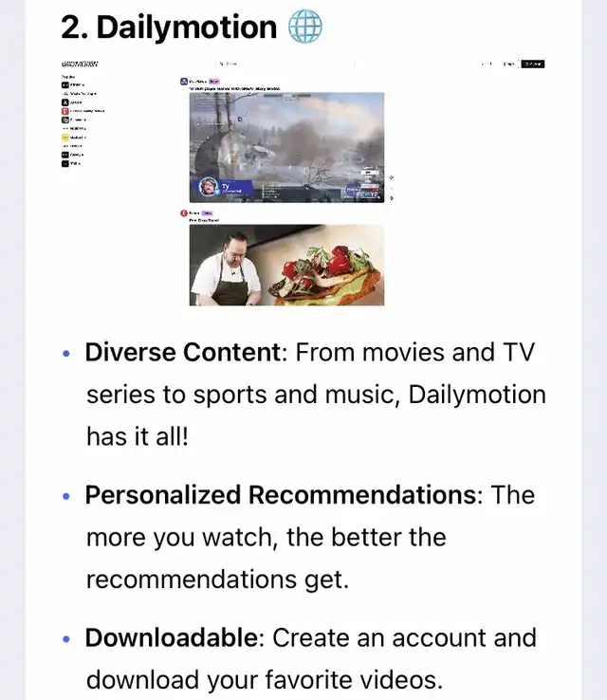Open the chef cooking toast video thumbnail

(286, 264)
